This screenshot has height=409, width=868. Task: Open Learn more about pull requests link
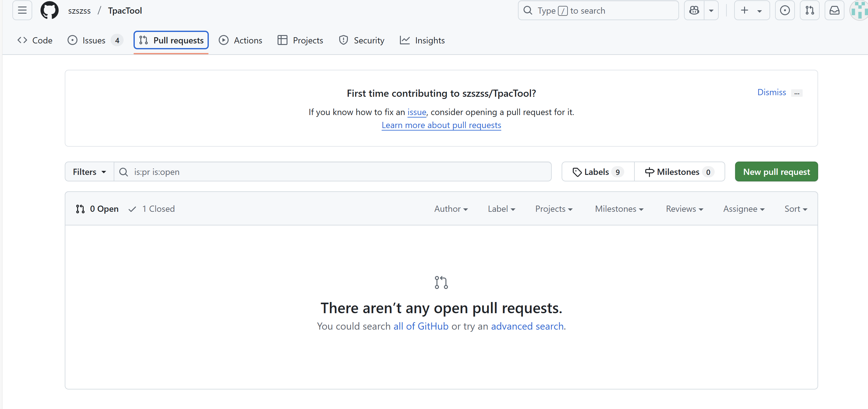click(x=441, y=125)
